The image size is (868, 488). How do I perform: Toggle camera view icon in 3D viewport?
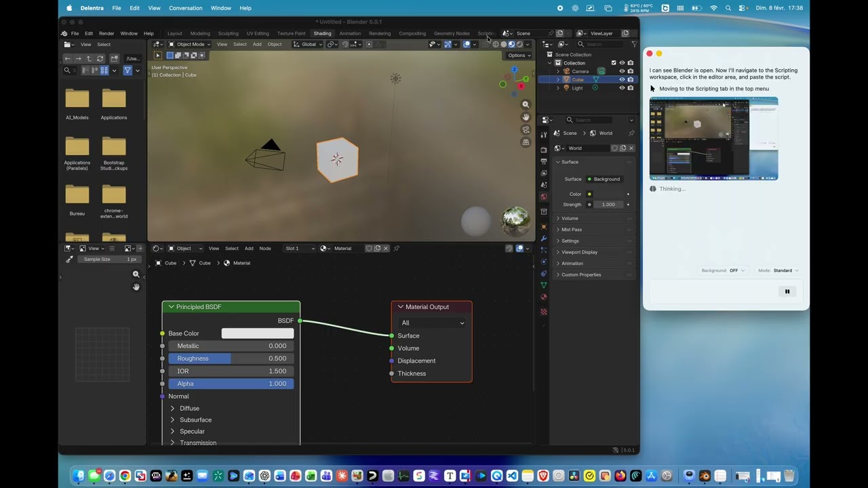526,129
